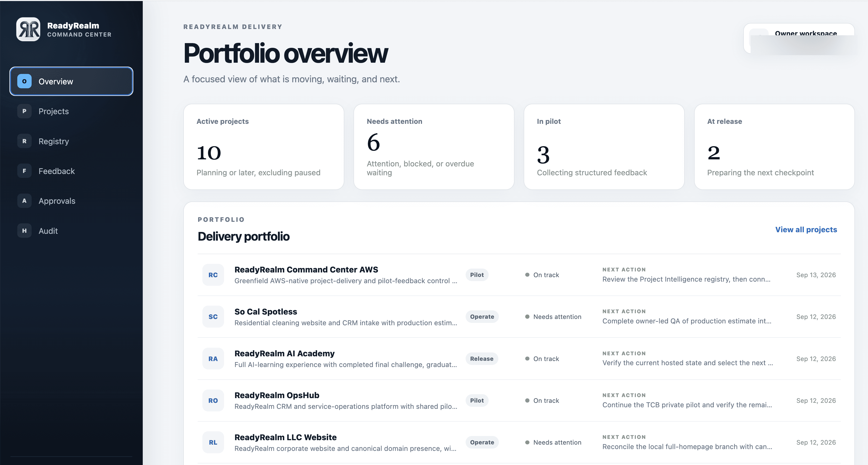Click the Registry 'R' sidebar icon
The image size is (868, 465).
(x=24, y=141)
